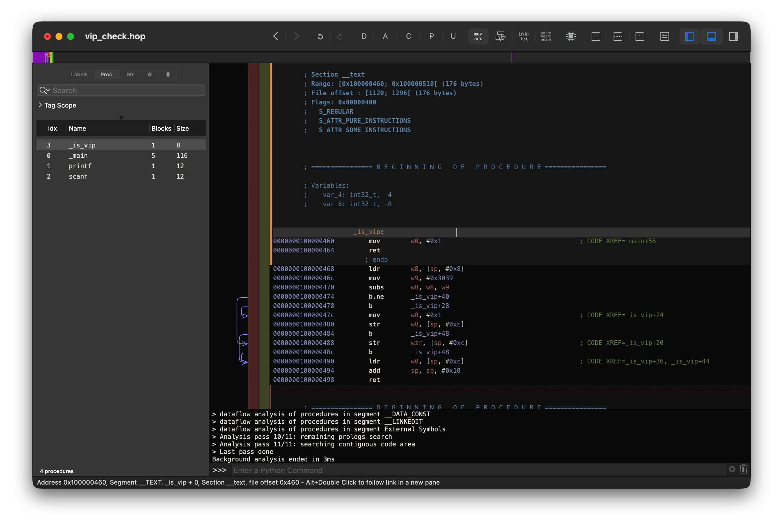Screen dimensions: 783x532
Task: Navigate back with left chevron
Action: click(276, 36)
